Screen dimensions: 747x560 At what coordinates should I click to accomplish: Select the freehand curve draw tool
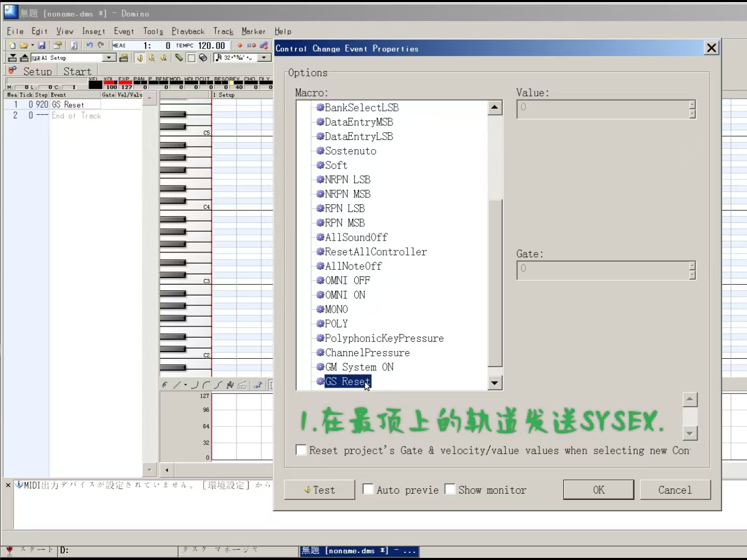[164, 385]
